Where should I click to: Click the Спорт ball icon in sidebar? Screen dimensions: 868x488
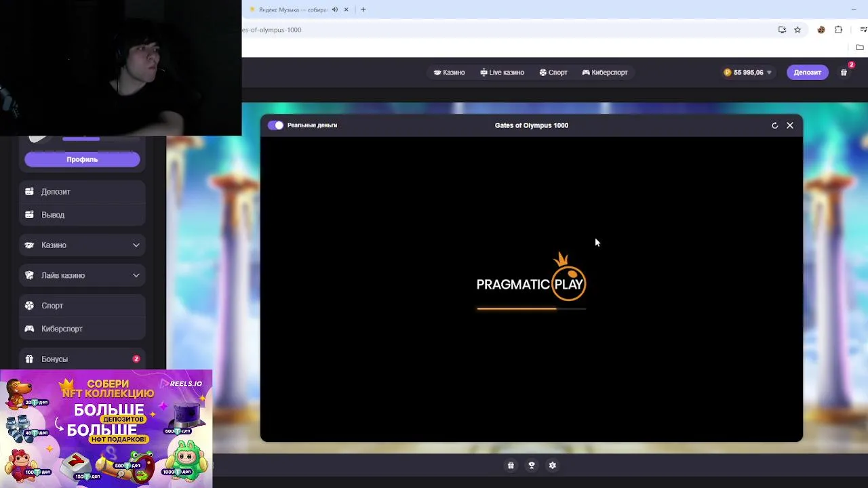click(x=29, y=306)
